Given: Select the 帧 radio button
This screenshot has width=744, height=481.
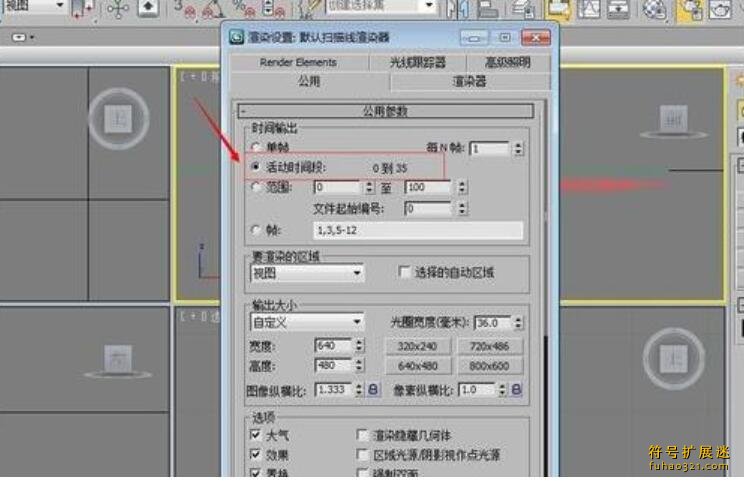Looking at the screenshot, I should (256, 230).
